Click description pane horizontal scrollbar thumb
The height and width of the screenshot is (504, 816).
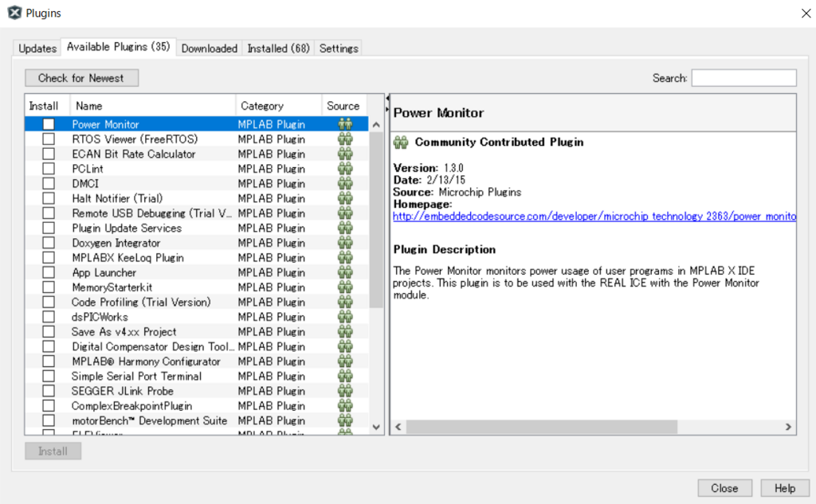tap(542, 427)
